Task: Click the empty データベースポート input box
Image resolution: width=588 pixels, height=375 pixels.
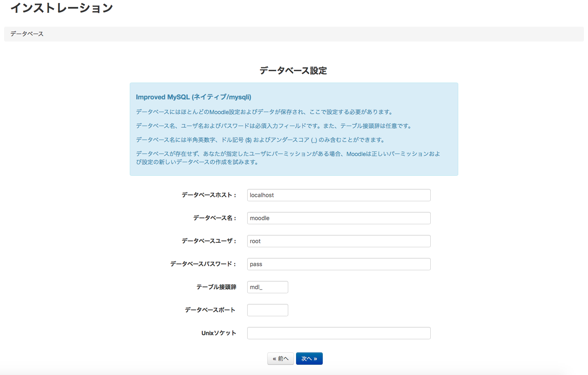Action: (x=267, y=310)
